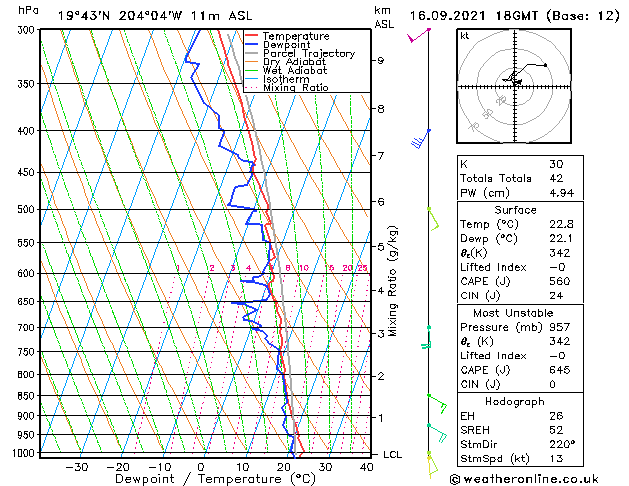Click the red Temperature legend line
Screen dimensions: 629x486
251,36
